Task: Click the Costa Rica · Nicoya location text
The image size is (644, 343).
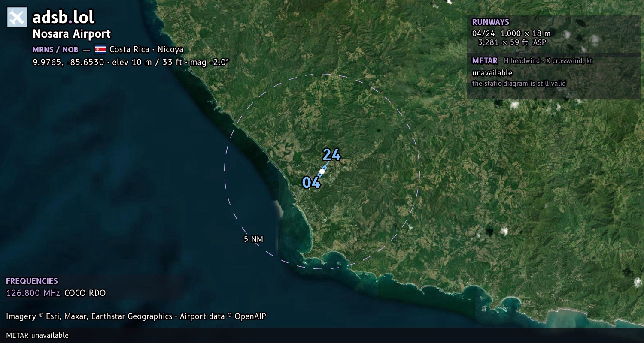Action: [x=146, y=49]
